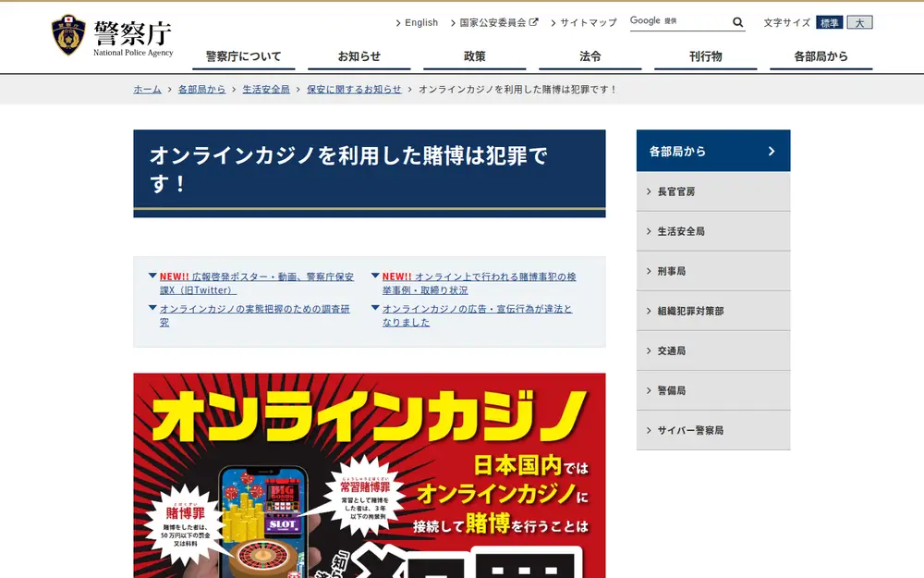Click the blue triangle before 調査研究 link
Image resolution: width=924 pixels, height=578 pixels.
(x=152, y=308)
